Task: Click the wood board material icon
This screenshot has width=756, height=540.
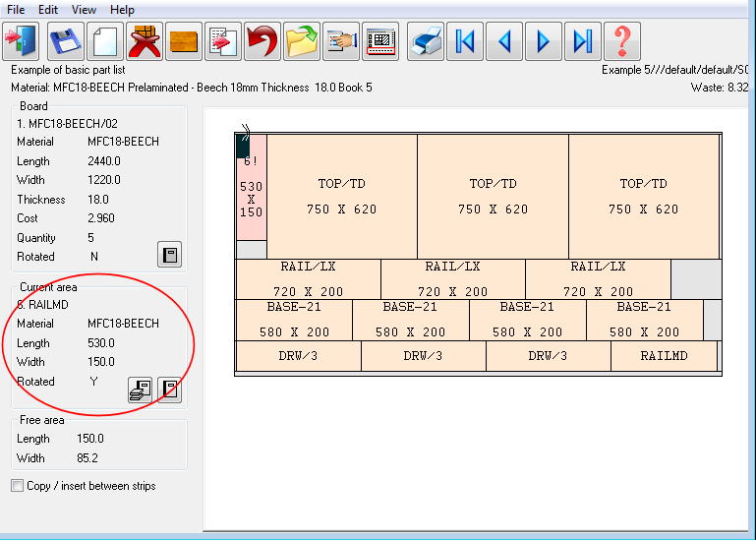Action: 184,41
